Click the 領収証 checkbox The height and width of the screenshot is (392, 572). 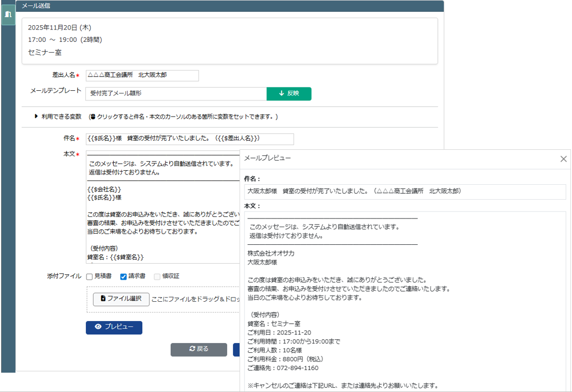click(x=157, y=277)
